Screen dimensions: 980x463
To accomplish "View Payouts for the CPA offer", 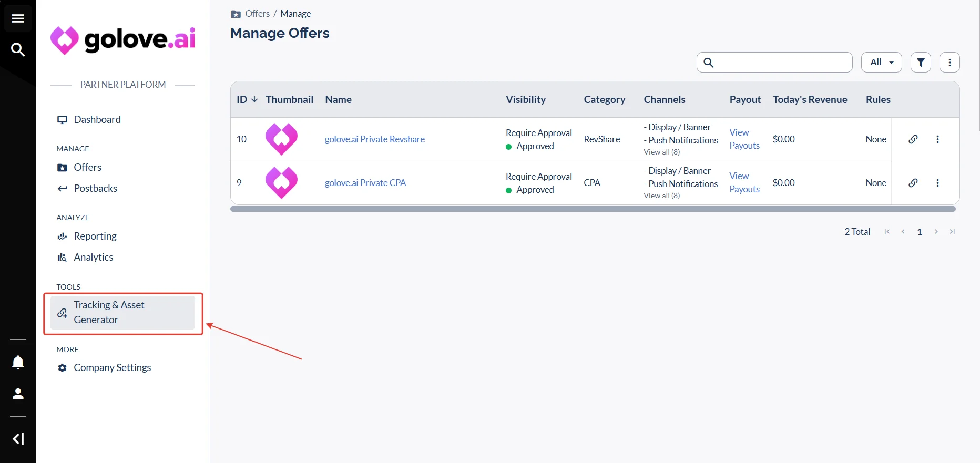I will [x=744, y=183].
